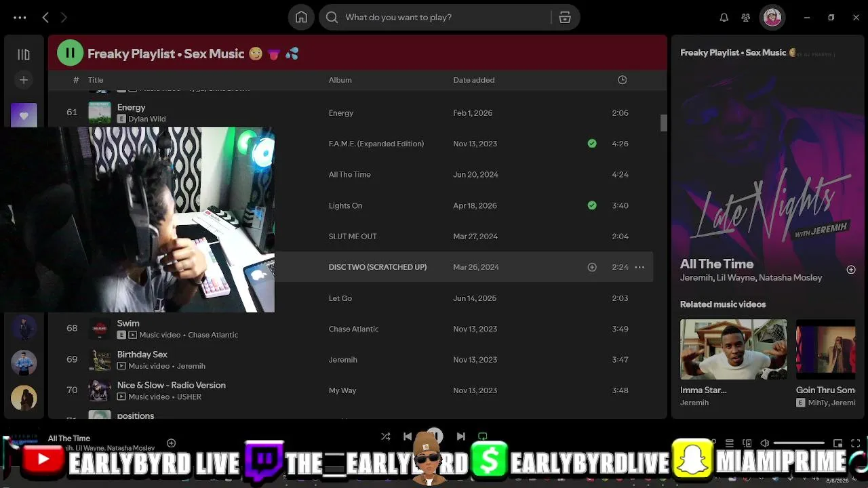This screenshot has height=488, width=868.
Task: Sort tracks by Album column header
Action: [340, 80]
